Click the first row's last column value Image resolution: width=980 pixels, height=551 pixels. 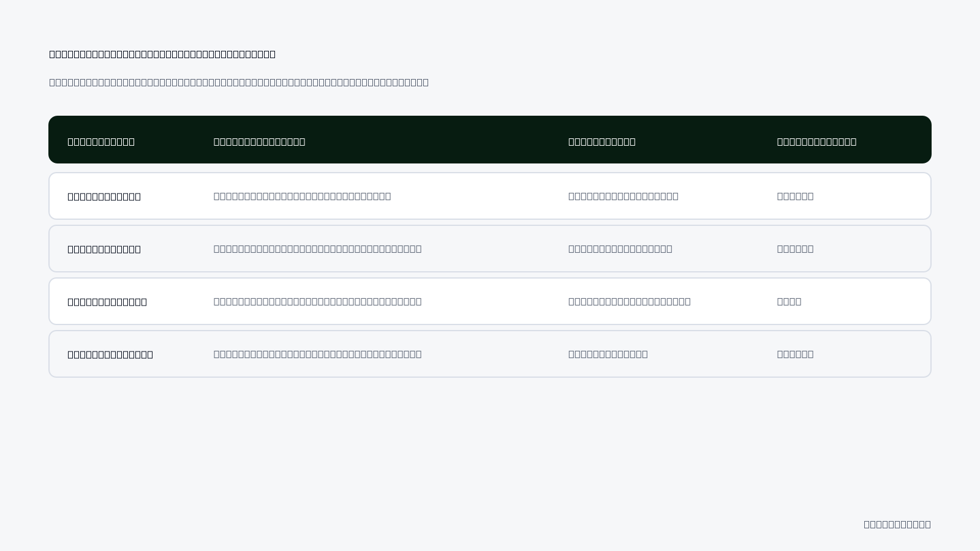coord(795,196)
